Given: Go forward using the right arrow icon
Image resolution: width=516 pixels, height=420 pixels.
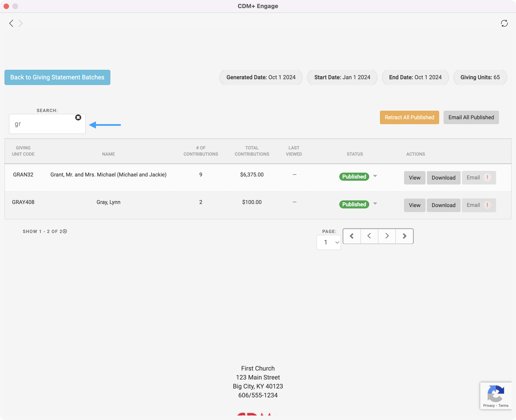Looking at the screenshot, I should point(20,23).
